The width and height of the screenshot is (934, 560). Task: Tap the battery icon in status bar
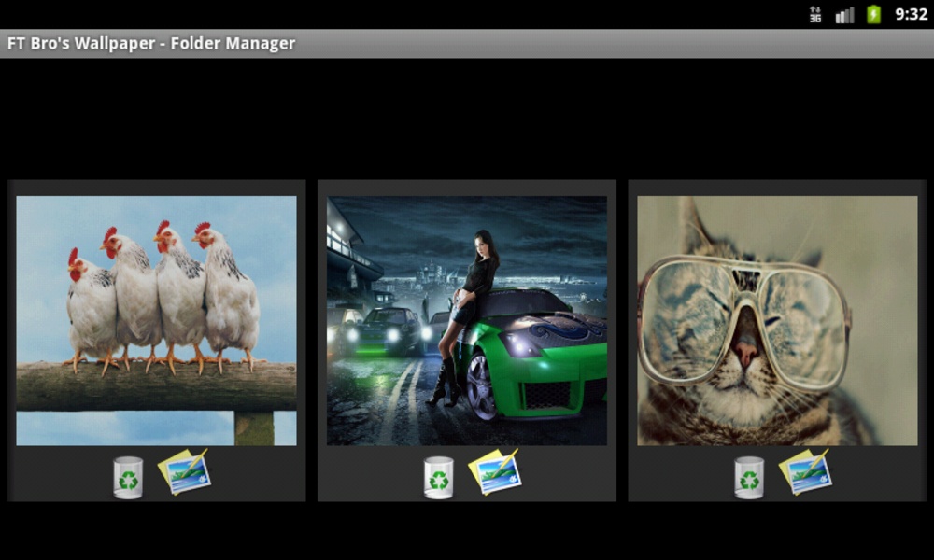tap(874, 14)
